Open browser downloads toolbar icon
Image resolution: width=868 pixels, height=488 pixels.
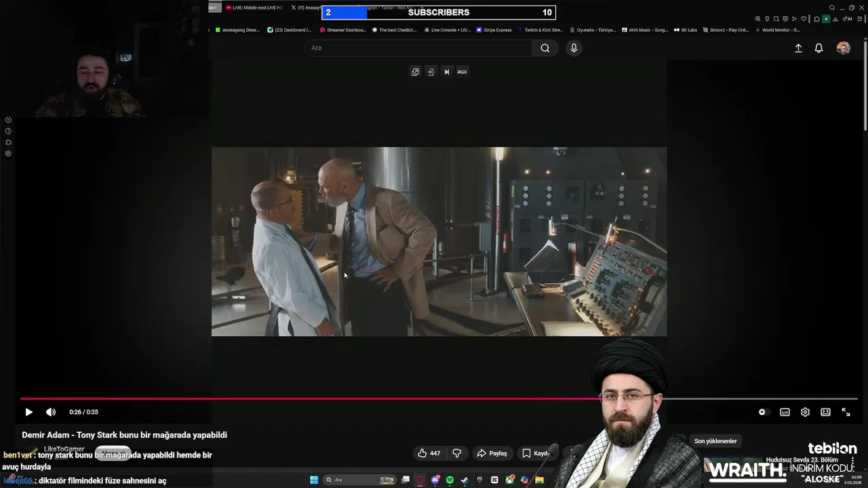coord(835,19)
